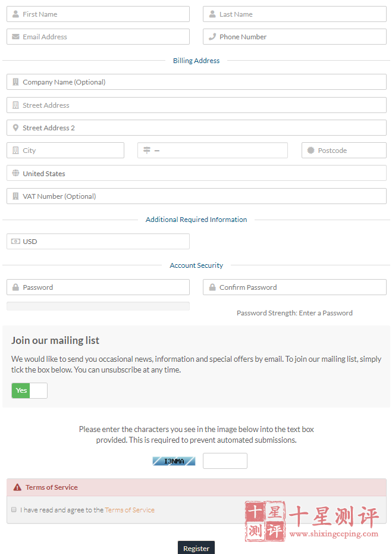
Task: Open the USD currency dropdown
Action: click(98, 242)
